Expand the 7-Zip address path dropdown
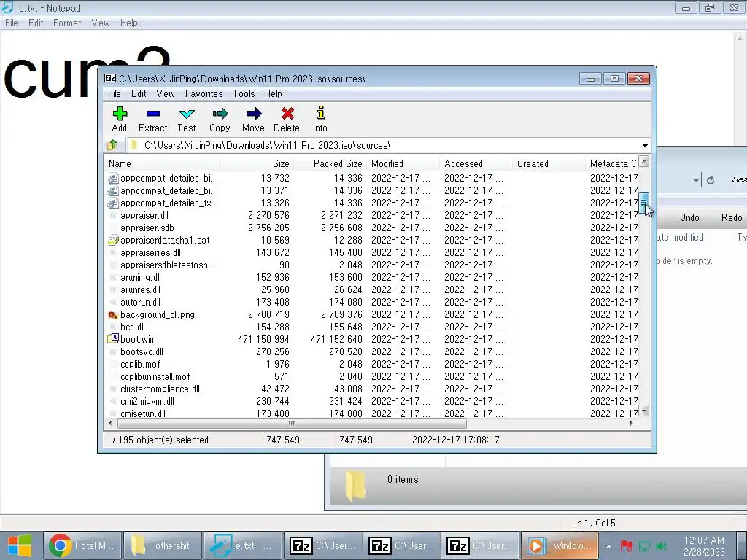Screen dimensions: 747x560 pyautogui.click(x=645, y=145)
